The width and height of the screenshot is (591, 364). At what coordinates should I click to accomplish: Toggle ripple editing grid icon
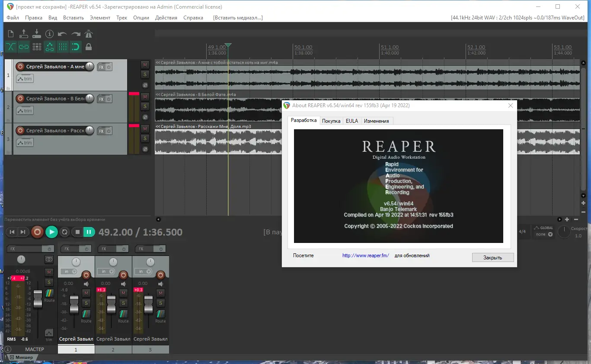(x=37, y=47)
